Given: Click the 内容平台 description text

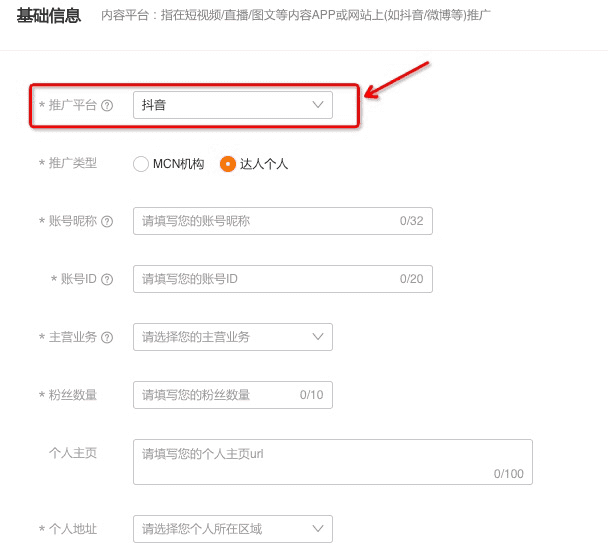Looking at the screenshot, I should coord(296,16).
